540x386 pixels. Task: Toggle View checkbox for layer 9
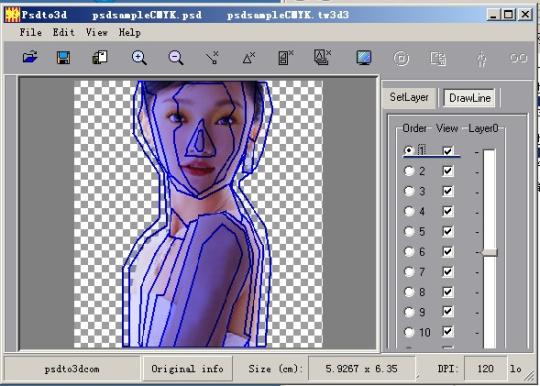click(448, 312)
